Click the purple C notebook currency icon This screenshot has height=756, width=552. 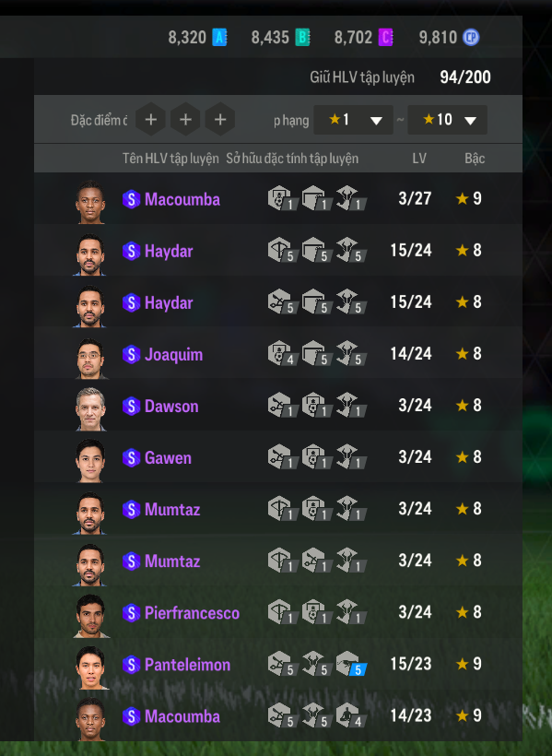(386, 37)
